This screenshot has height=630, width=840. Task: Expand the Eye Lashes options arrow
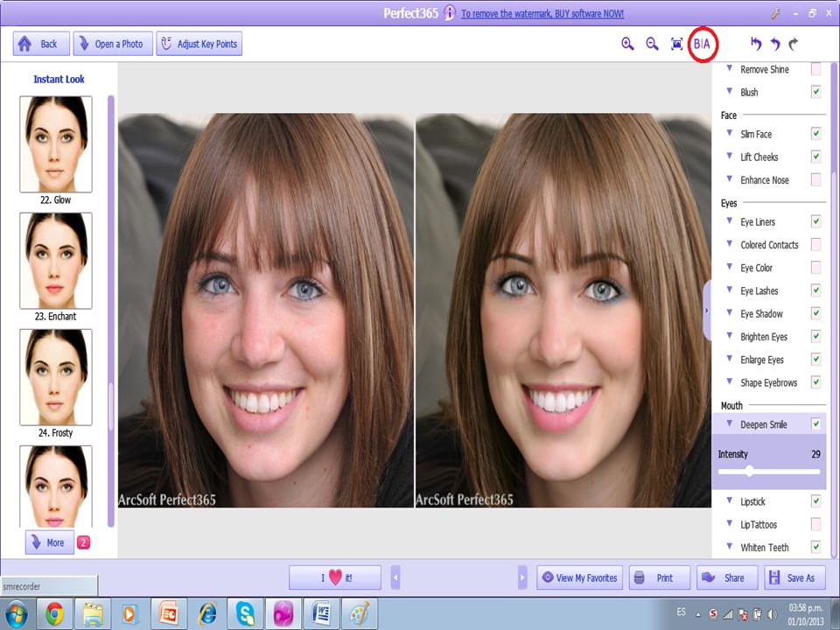729,290
